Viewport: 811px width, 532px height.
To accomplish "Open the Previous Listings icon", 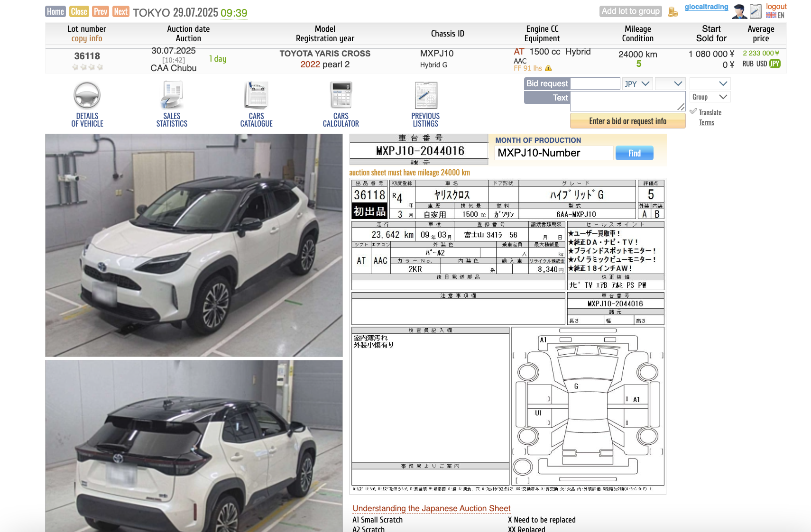I will coord(425,95).
